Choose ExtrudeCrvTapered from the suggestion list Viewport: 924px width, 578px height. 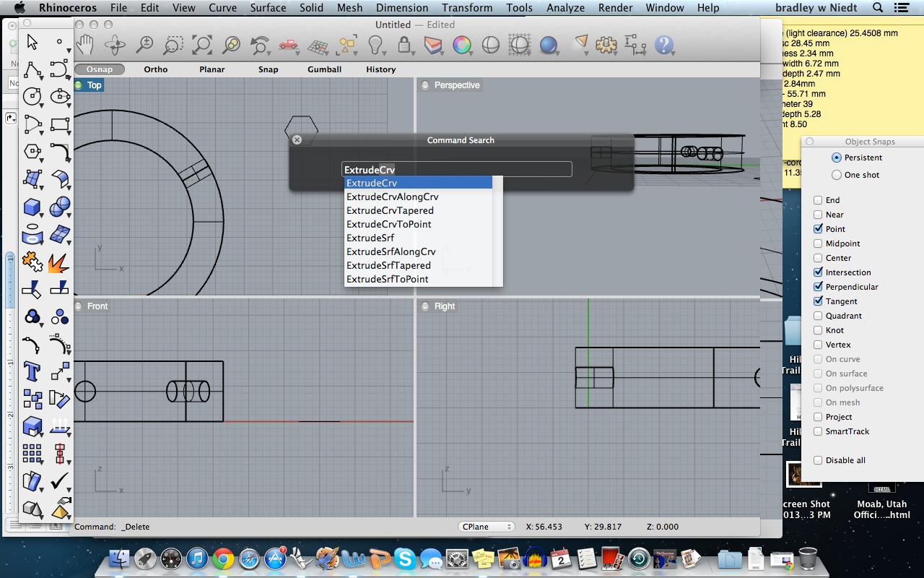pos(419,210)
